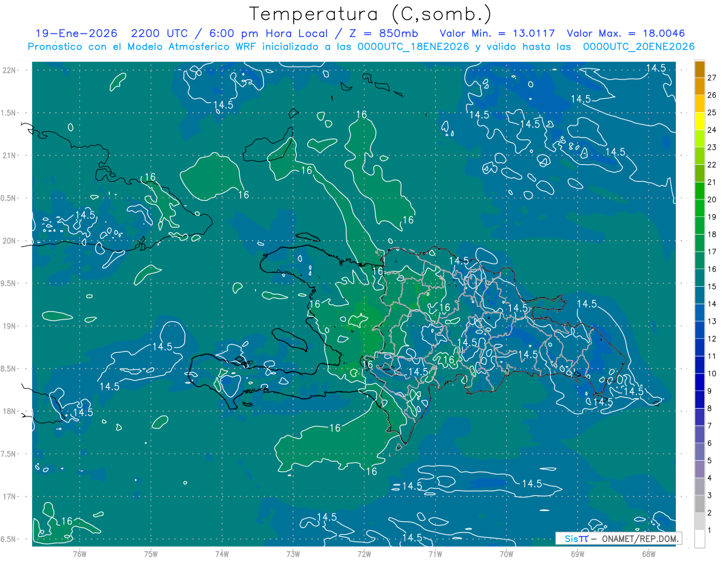Click the colorbar value "26"

[x=712, y=95]
